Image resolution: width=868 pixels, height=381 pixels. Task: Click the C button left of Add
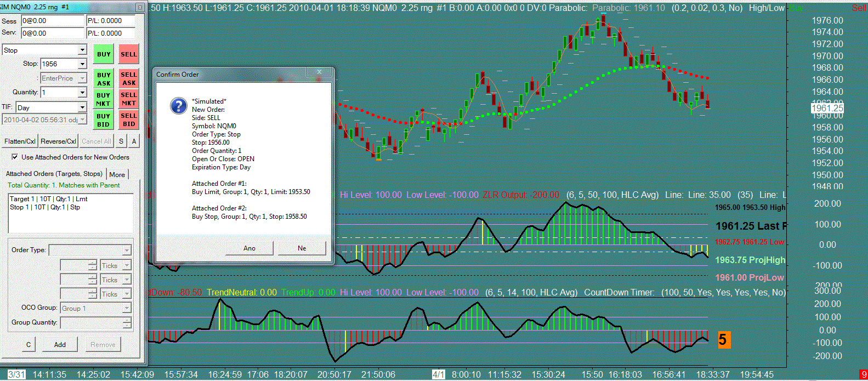coord(29,345)
